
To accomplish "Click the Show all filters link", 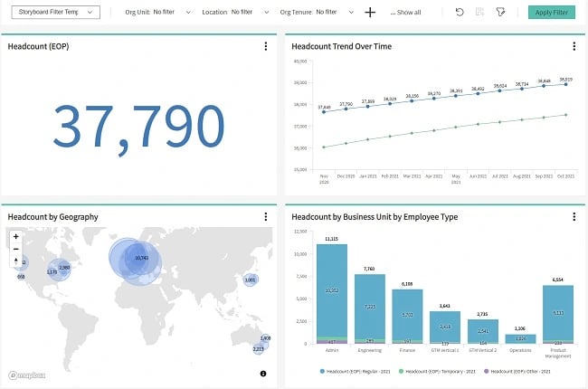I will pyautogui.click(x=405, y=13).
